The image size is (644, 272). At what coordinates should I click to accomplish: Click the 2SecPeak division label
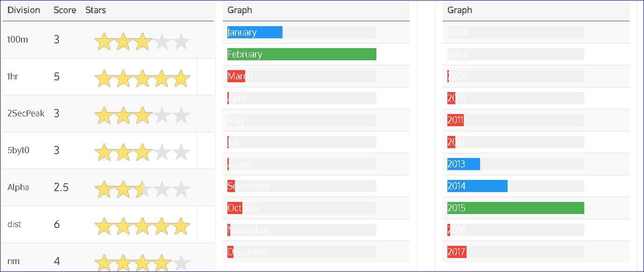(x=26, y=114)
